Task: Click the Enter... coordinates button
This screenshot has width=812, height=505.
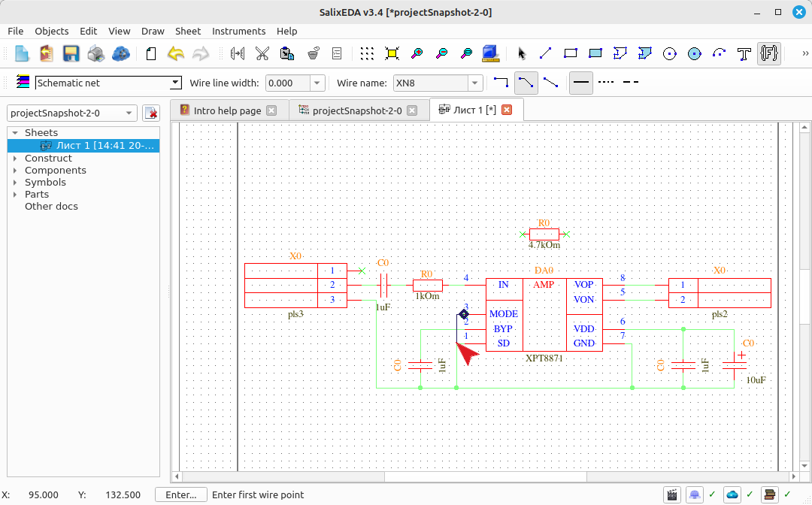Action: (180, 494)
